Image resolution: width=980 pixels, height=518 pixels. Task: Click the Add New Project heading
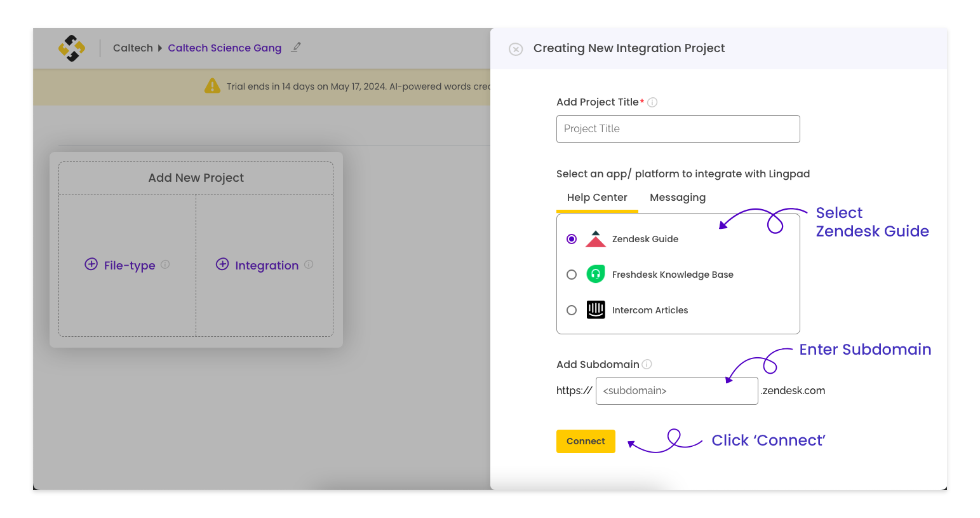pos(196,178)
